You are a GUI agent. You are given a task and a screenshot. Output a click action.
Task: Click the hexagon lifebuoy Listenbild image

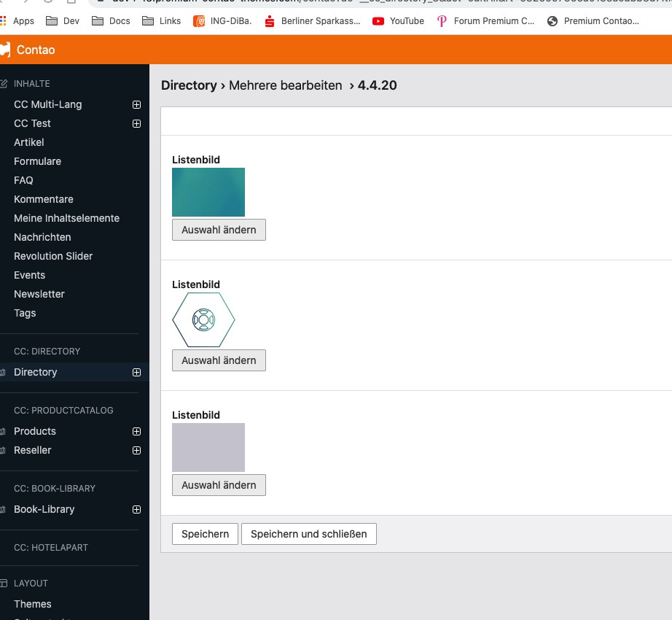pos(203,319)
